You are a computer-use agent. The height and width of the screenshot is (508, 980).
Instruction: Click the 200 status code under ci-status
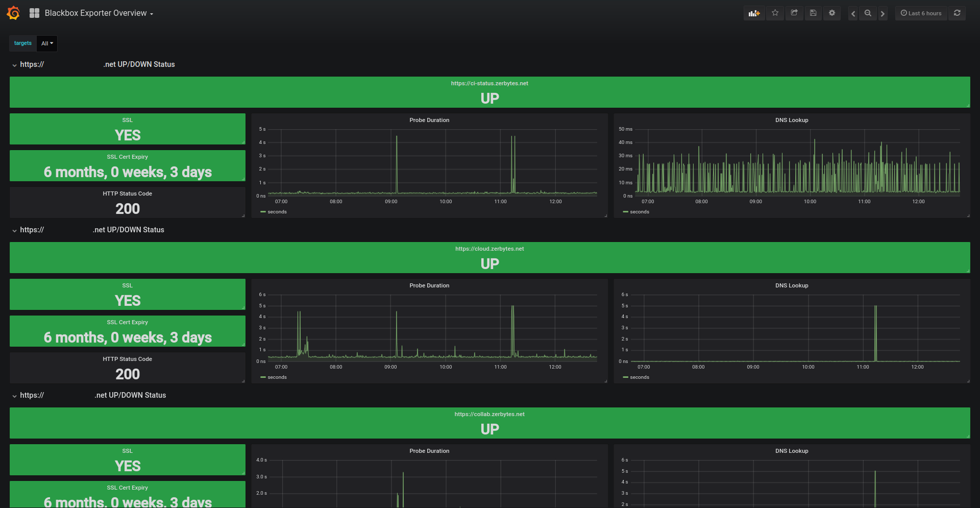pos(128,209)
